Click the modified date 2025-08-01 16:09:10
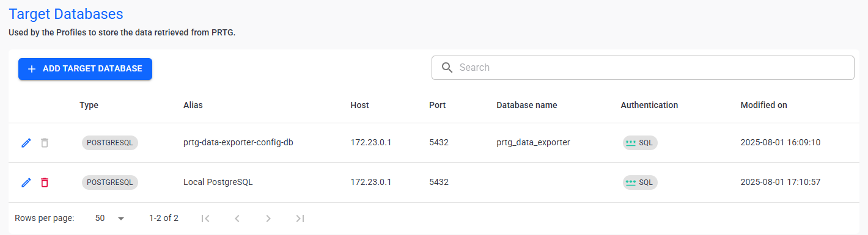868x235 pixels. (x=780, y=143)
